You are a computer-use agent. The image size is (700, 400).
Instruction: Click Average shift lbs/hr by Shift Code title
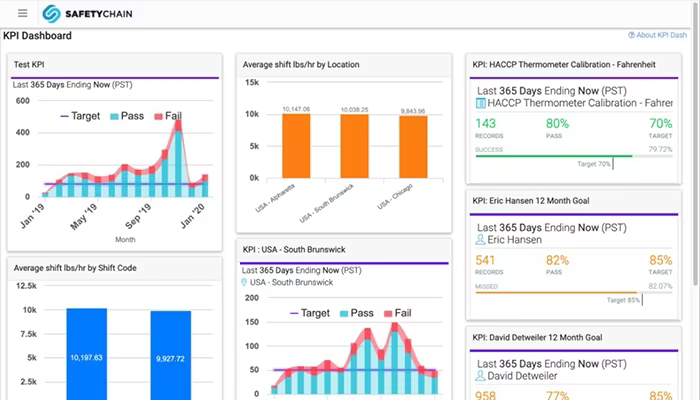(x=75, y=268)
